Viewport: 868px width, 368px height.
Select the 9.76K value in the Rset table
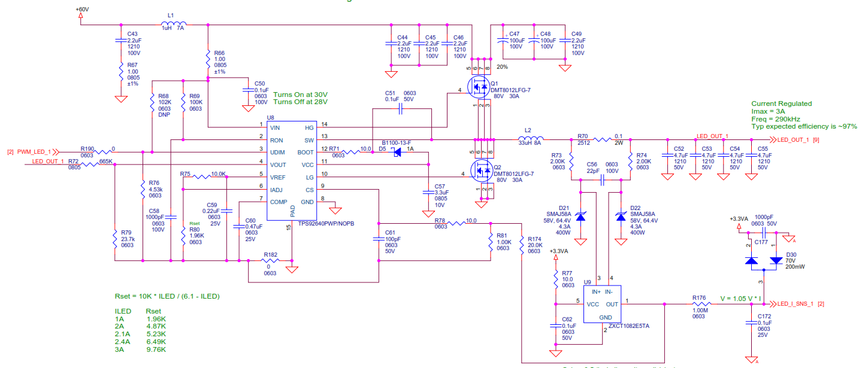[x=156, y=349]
